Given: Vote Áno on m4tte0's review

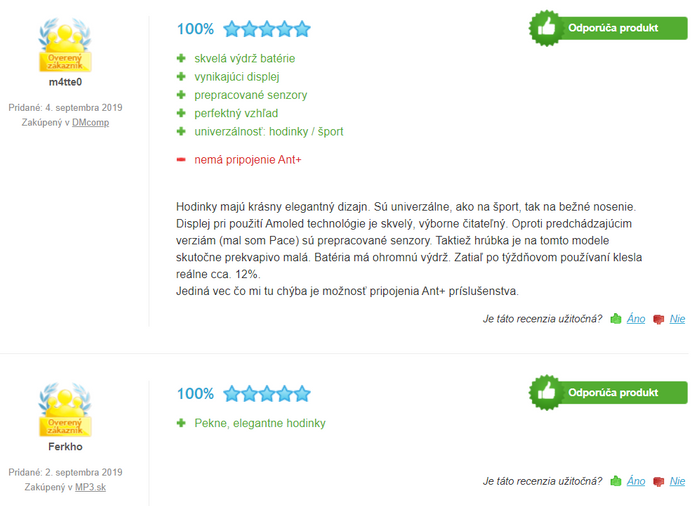Looking at the screenshot, I should [x=636, y=319].
